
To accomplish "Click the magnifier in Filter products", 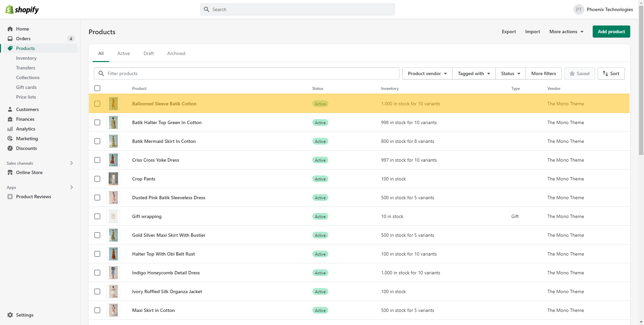I will tap(101, 73).
